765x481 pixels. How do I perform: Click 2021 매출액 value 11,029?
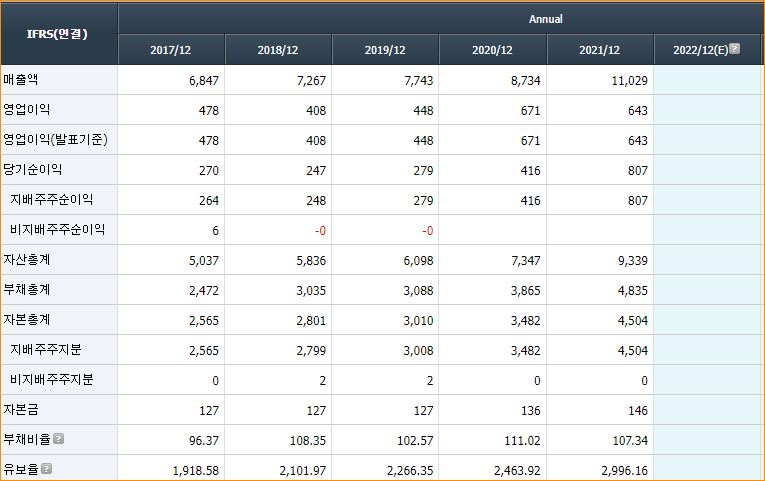point(630,80)
